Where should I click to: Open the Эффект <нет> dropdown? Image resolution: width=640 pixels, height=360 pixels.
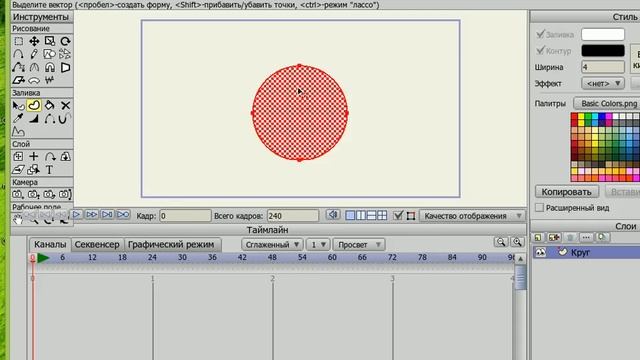603,83
